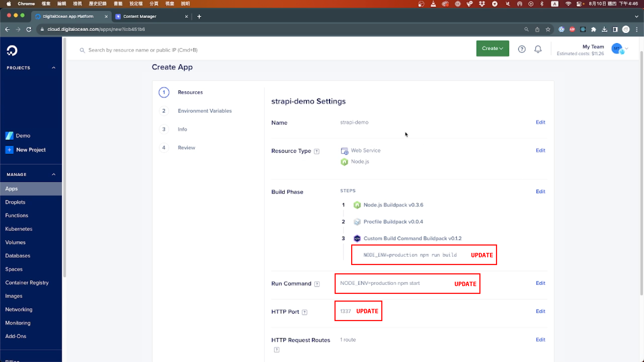The height and width of the screenshot is (362, 644).
Task: Click the Run Command help icon
Action: tap(317, 284)
